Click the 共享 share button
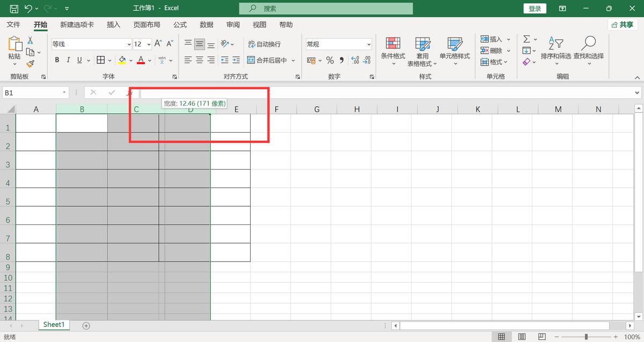The width and height of the screenshot is (644, 342). [x=622, y=25]
